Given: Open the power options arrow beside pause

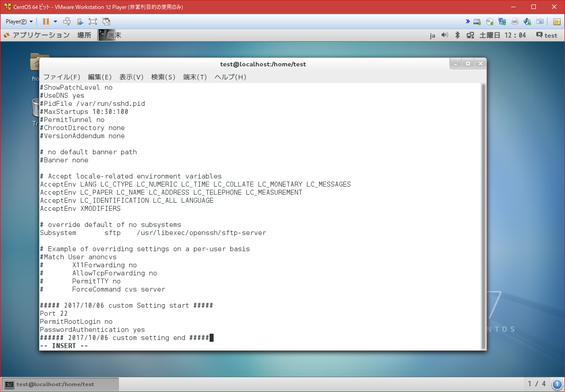Looking at the screenshot, I should [x=55, y=21].
